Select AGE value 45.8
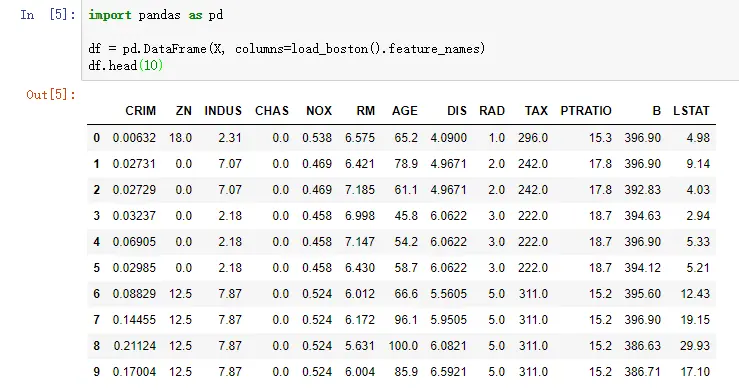Screen dimensions: 739x390 coord(406,216)
